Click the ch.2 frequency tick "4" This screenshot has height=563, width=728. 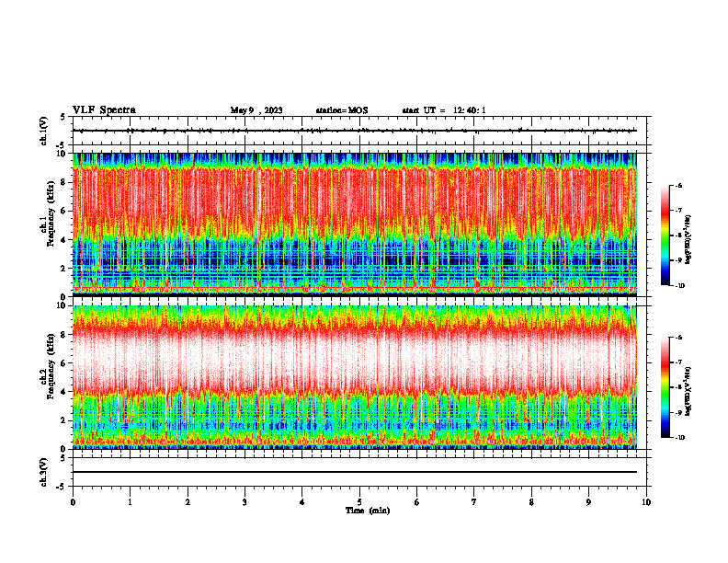click(63, 392)
